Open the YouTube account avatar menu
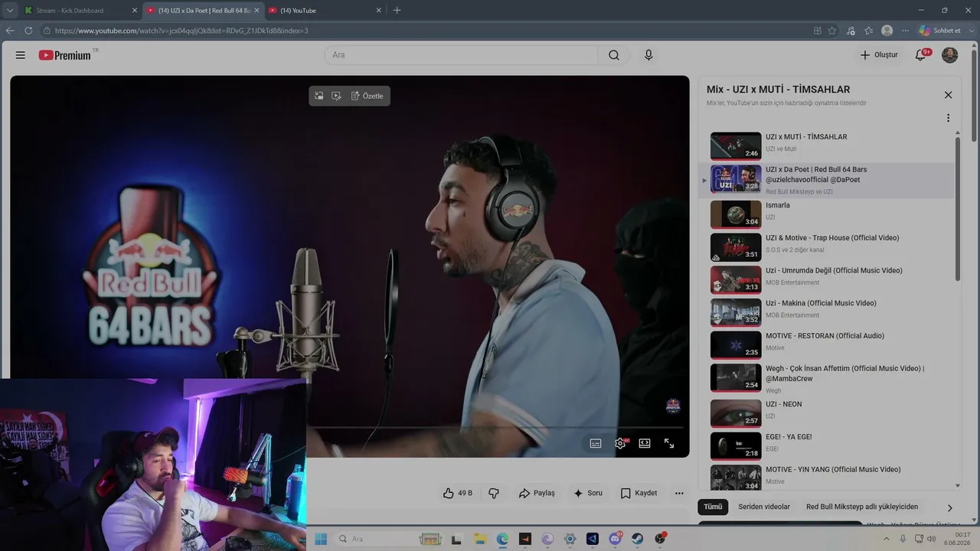 click(x=949, y=55)
